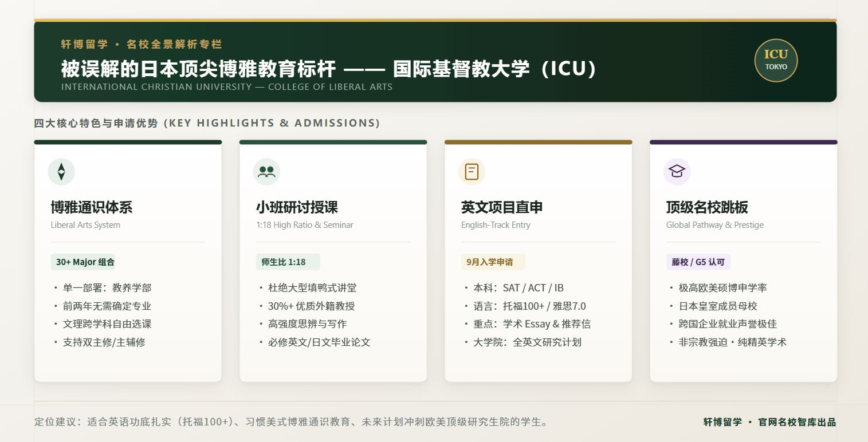Click the 轩博留学·官网名校智库出品 footer credit
Image resolution: width=868 pixels, height=442 pixels.
click(x=769, y=423)
